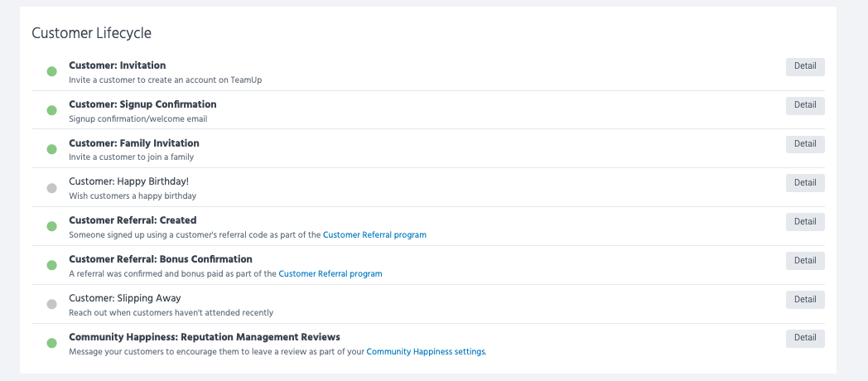Viewport: 868px width, 381px height.
Task: Click status dot for Reputation Management Reviews
Action: 51,343
